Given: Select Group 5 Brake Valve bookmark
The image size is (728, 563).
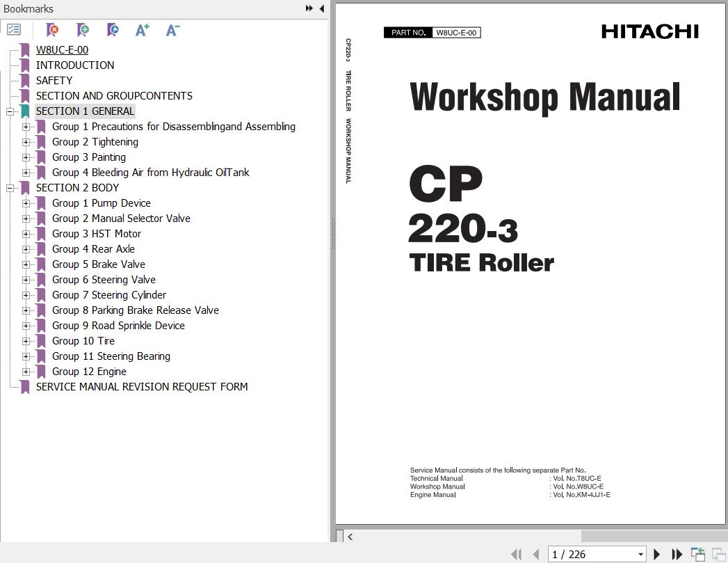Looking at the screenshot, I should click(98, 264).
